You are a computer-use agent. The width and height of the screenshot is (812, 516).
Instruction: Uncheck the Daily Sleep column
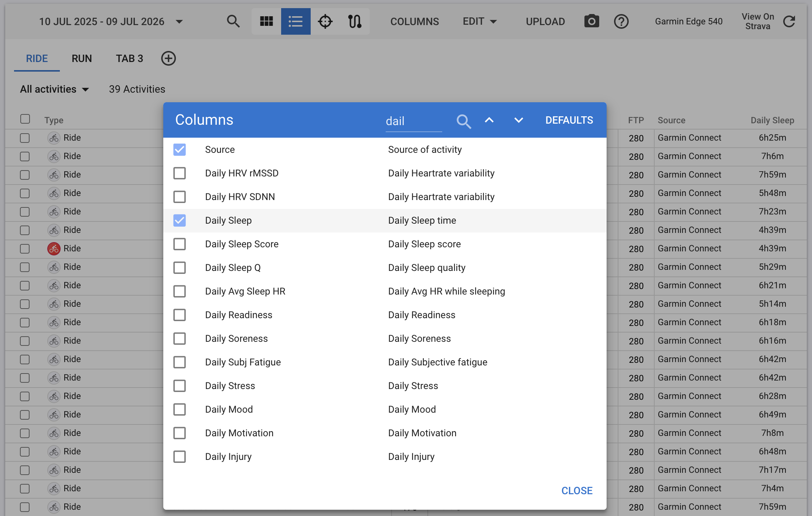click(180, 220)
